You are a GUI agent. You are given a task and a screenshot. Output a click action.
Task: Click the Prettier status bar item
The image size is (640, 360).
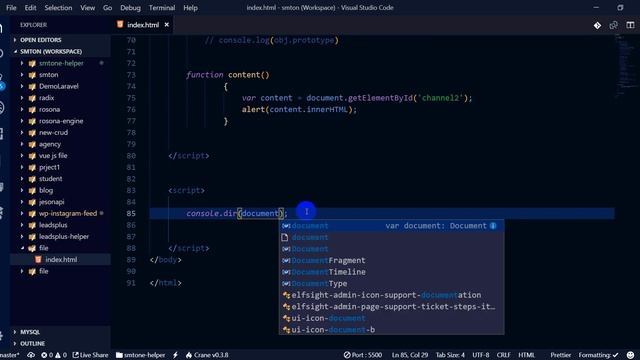point(560,355)
